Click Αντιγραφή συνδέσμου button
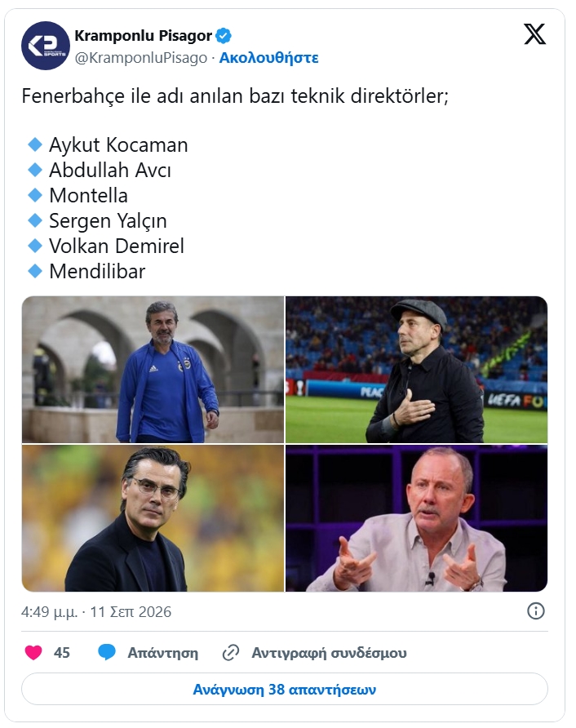 [329, 653]
